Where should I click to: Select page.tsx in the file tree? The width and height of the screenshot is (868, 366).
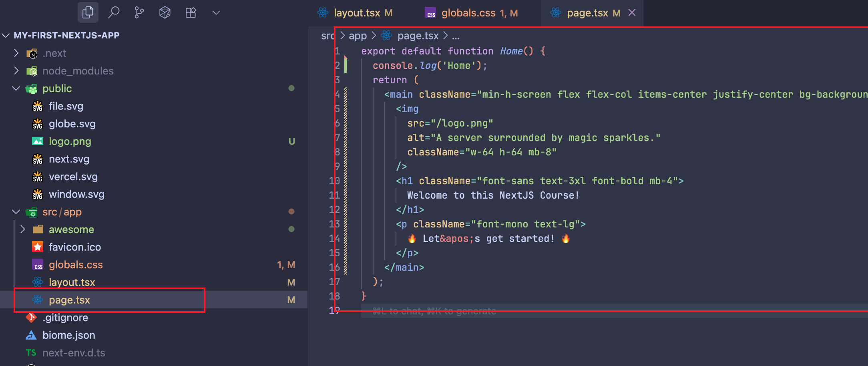pyautogui.click(x=69, y=300)
